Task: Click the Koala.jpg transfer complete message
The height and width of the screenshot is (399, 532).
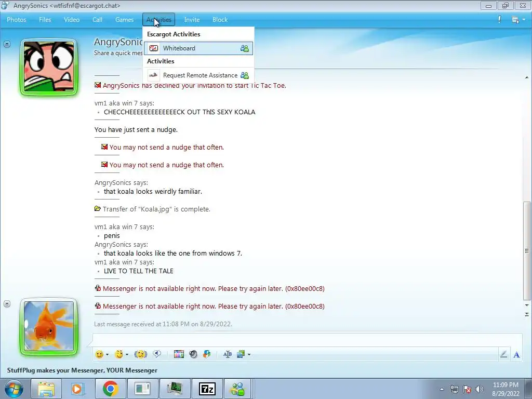Action: click(x=156, y=209)
